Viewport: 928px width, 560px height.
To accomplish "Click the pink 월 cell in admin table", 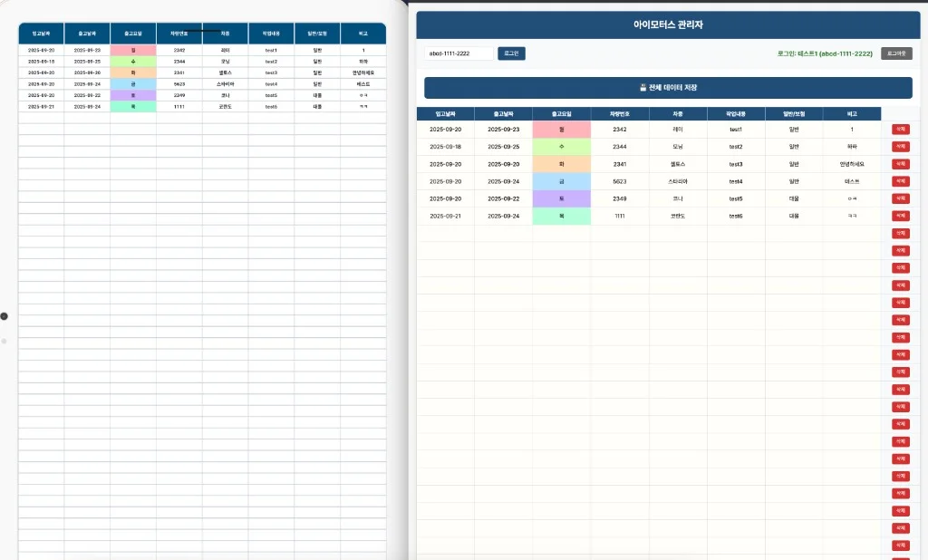I will [561, 129].
